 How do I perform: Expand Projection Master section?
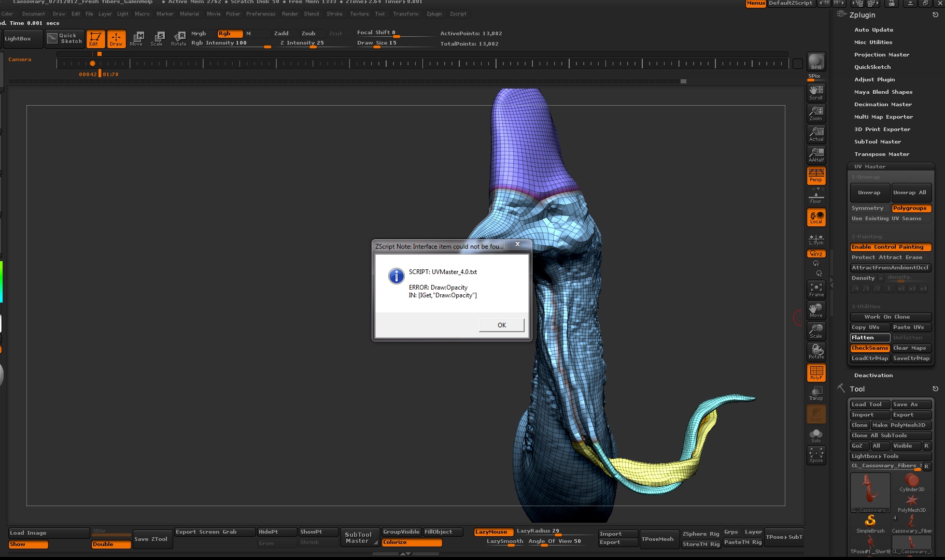pos(882,55)
